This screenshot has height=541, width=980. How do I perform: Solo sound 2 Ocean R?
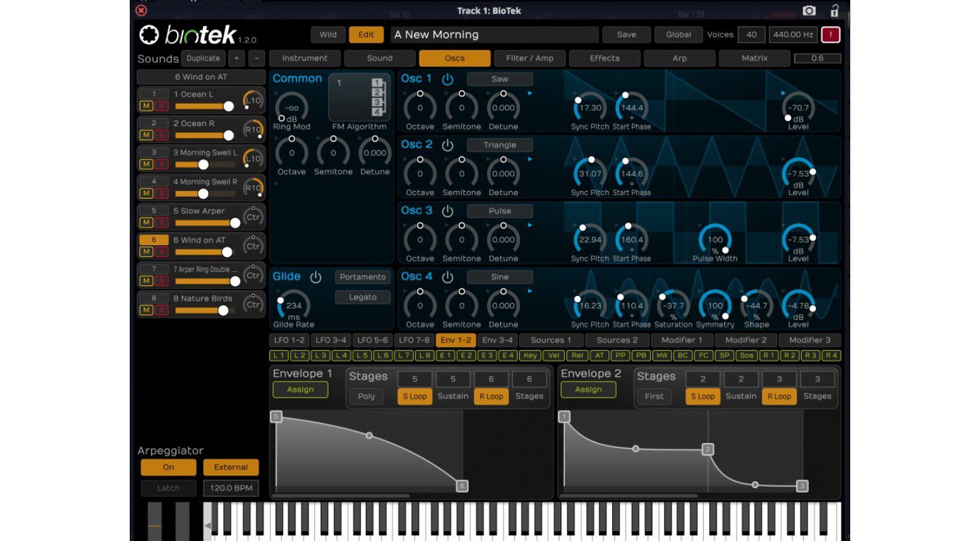coord(161,135)
